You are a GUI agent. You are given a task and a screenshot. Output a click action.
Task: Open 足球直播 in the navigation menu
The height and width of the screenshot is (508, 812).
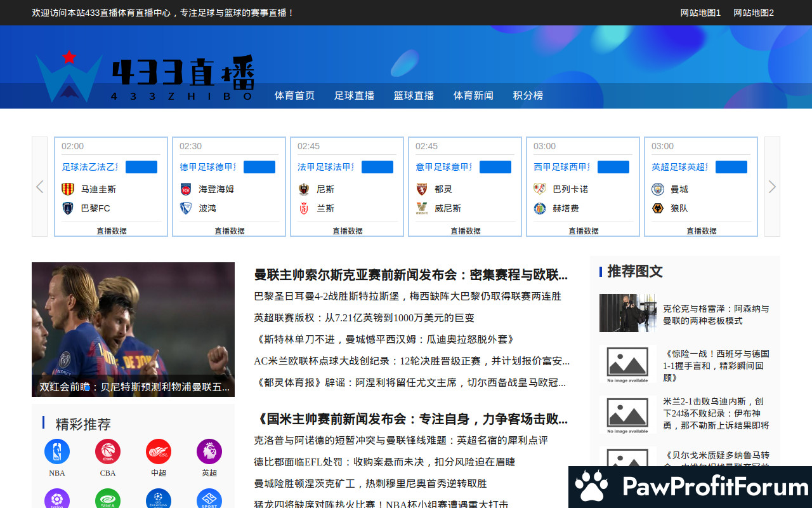pyautogui.click(x=354, y=96)
